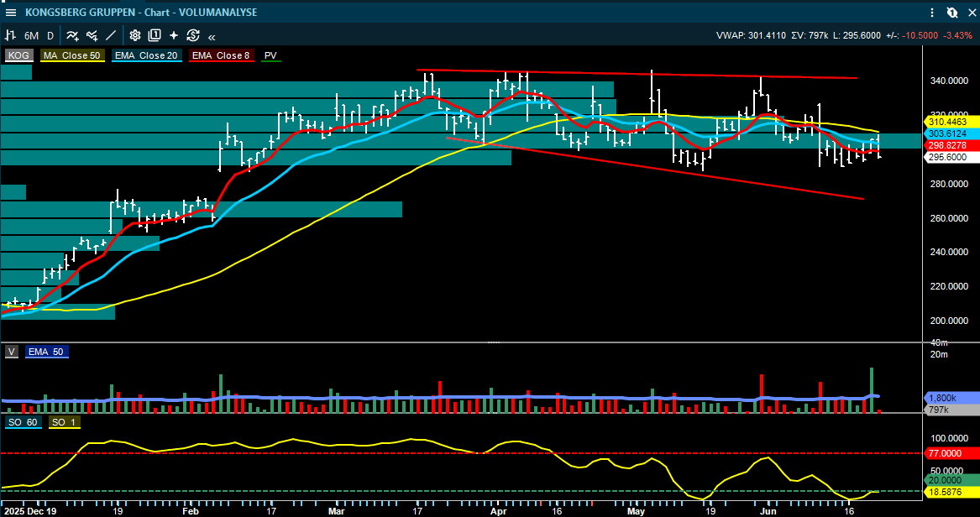Screen dimensions: 980x517
Task: Click the four-point star icon
Action: [174, 35]
